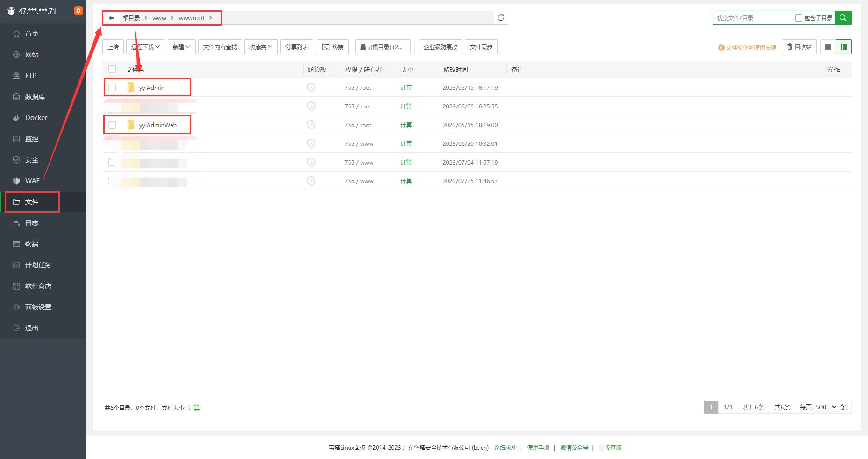Open the per-page 500 dropdown
The image size is (868, 459).
tap(826, 407)
